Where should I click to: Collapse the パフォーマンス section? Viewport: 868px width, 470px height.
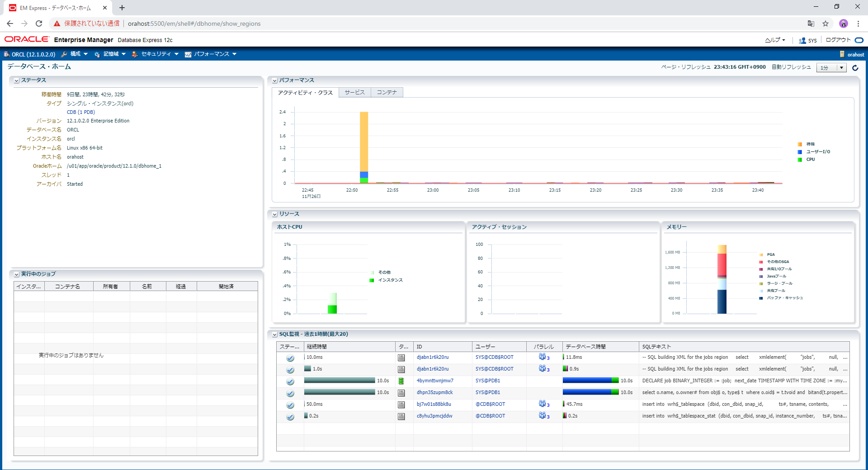275,80
